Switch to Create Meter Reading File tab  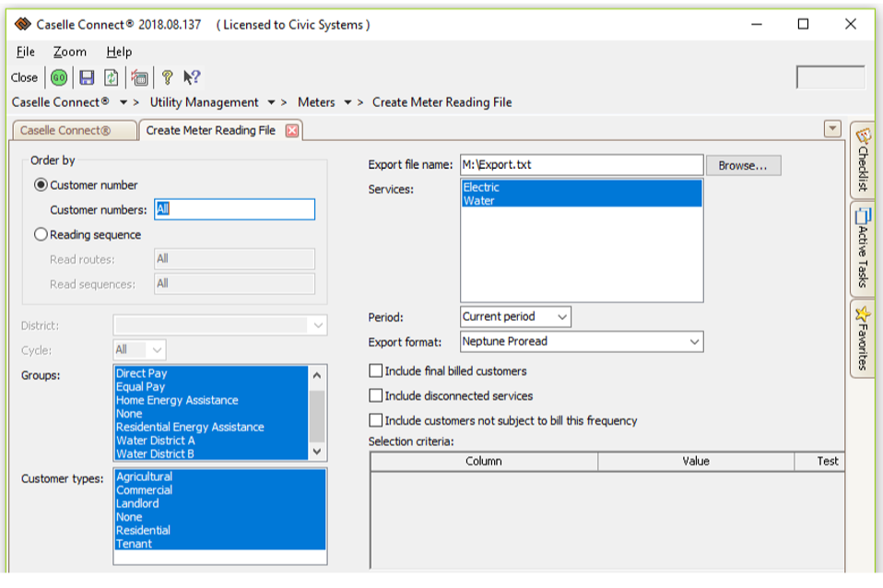click(211, 131)
